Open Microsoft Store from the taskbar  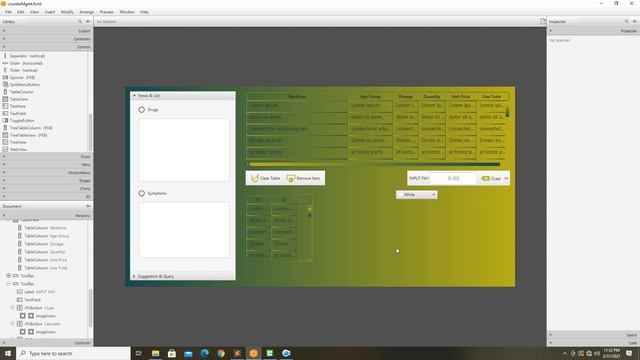[x=172, y=353]
